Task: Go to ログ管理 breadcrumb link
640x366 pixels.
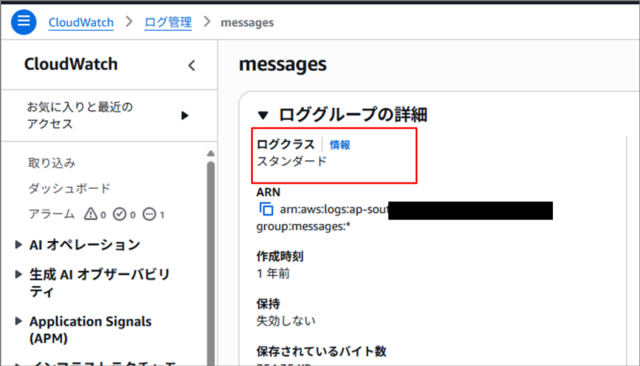Action: pyautogui.click(x=168, y=22)
